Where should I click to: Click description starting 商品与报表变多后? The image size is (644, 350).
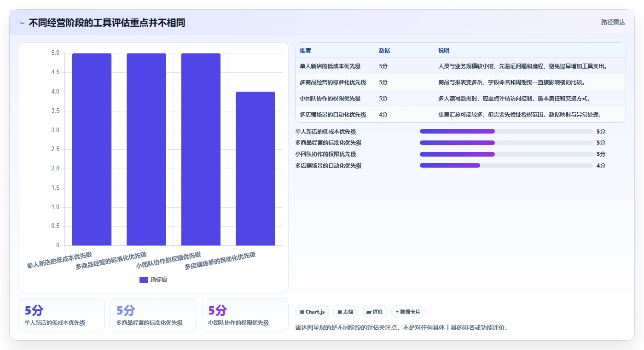pos(511,82)
